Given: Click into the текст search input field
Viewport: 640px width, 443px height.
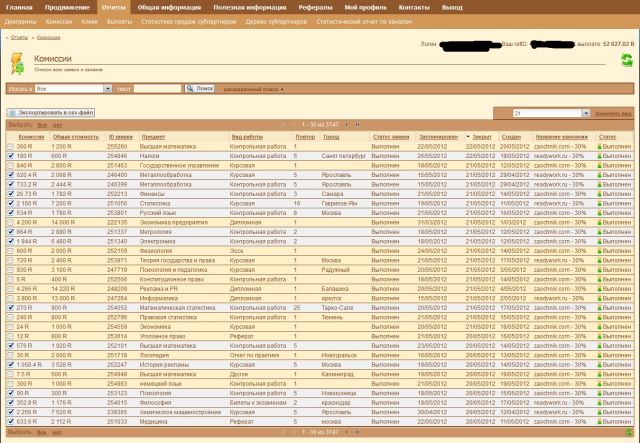Looking at the screenshot, I should (157, 89).
